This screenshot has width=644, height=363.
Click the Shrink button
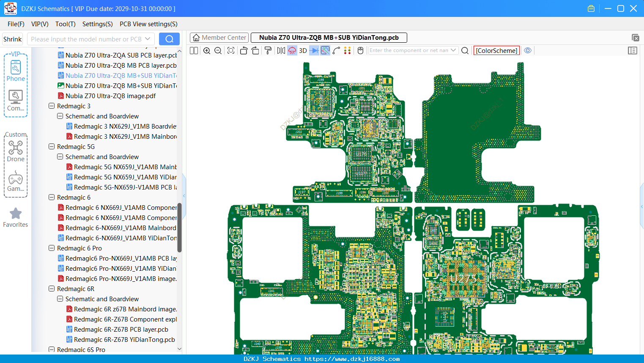pyautogui.click(x=13, y=39)
